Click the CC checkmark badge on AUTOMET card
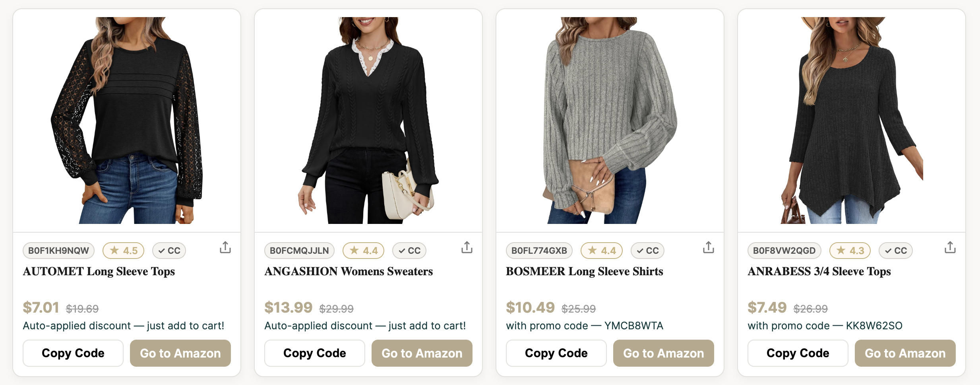 tap(169, 251)
